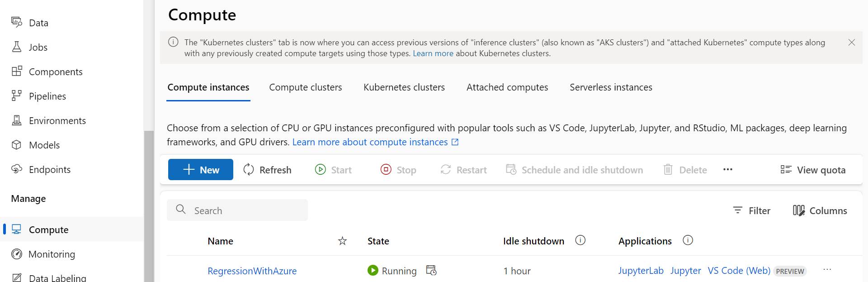Screen dimensions: 868x282
Task: Open Learn more about compute instances link
Action: click(x=375, y=142)
